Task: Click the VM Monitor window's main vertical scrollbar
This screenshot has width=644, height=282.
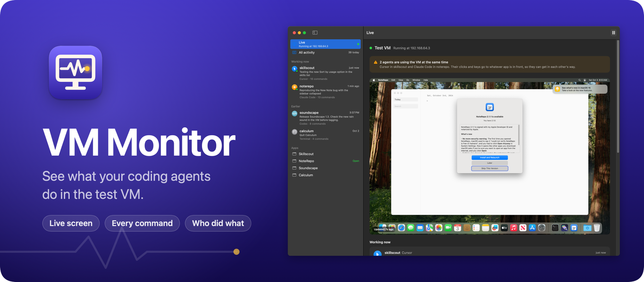Action: 618,97
